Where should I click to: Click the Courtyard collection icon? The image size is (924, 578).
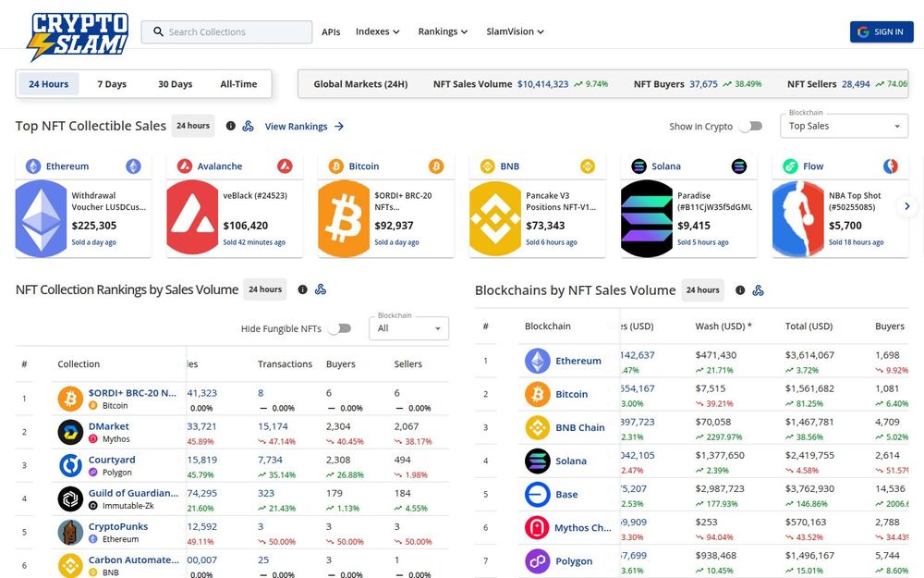tap(70, 465)
